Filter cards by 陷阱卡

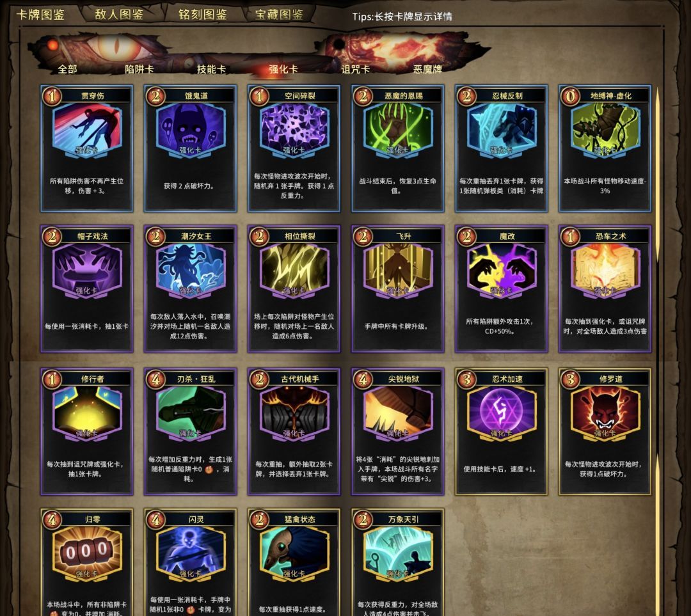tap(139, 69)
